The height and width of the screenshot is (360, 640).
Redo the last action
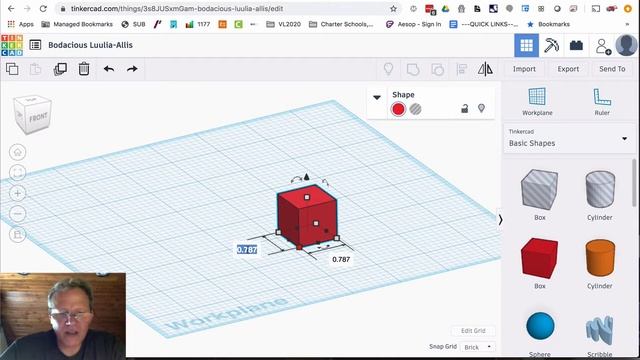coord(132,69)
